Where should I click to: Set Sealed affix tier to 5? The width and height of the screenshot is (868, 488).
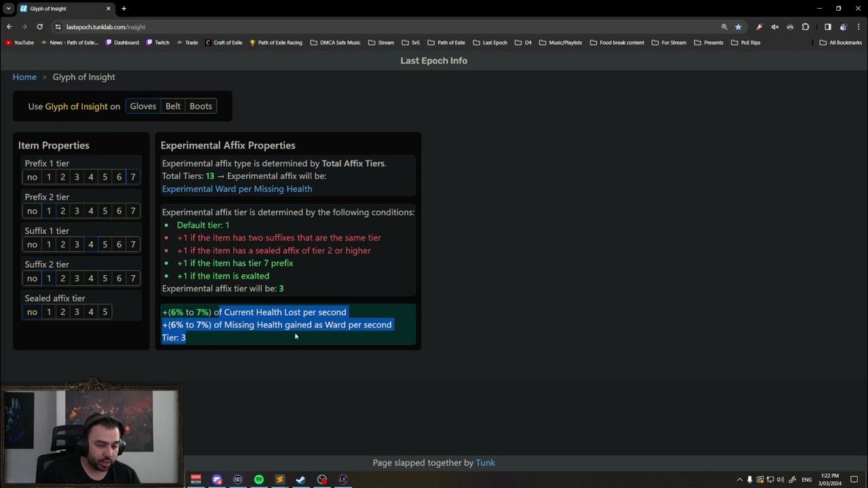click(105, 312)
